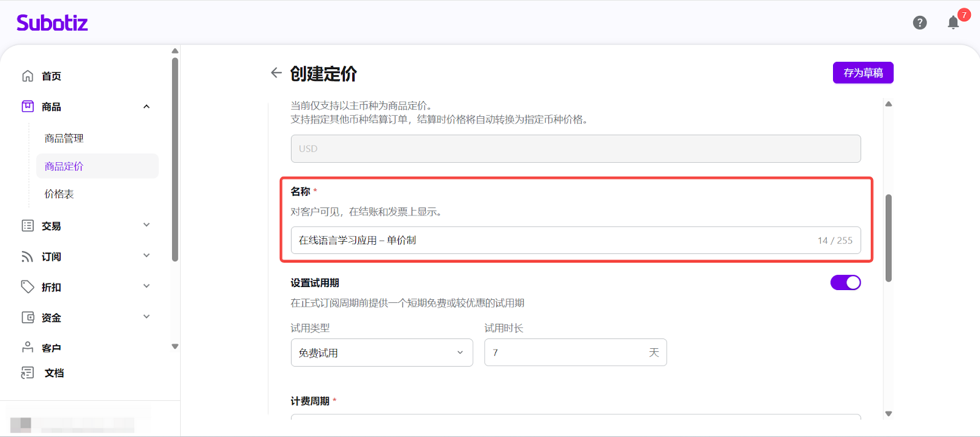Open the 试用类型 dropdown showing 免费试用
The image size is (980, 437).
click(382, 353)
